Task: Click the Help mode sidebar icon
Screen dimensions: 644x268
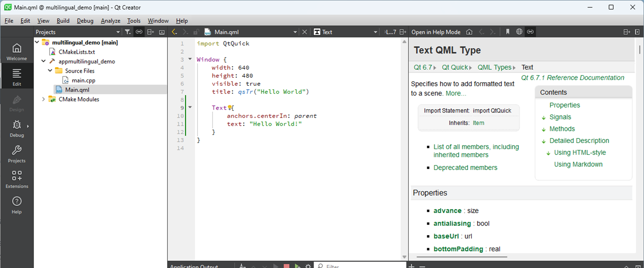Action: coord(17,204)
